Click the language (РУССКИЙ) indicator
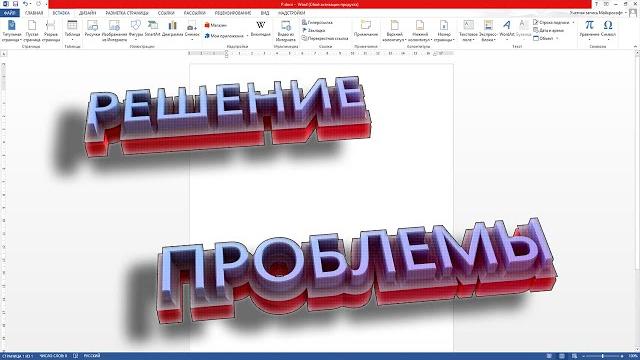640x360 pixels. coord(92,356)
